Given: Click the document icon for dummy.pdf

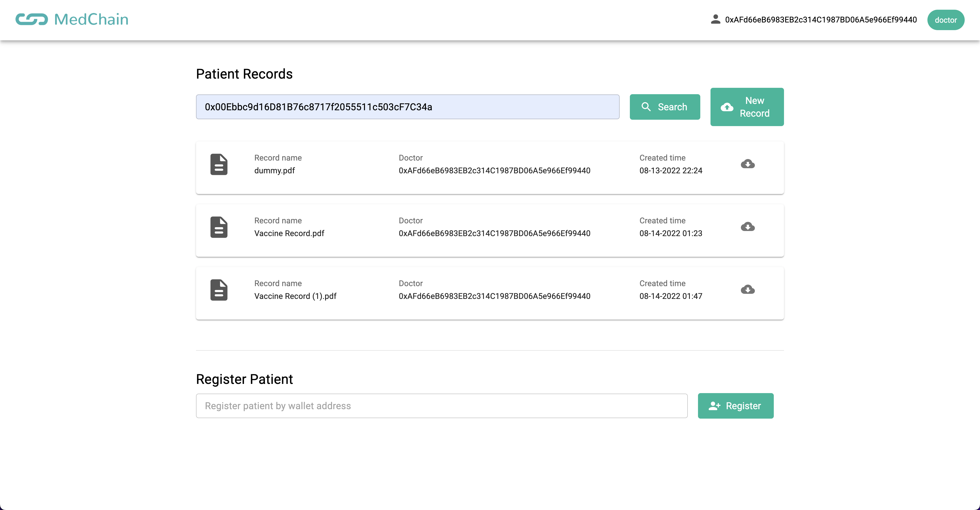Looking at the screenshot, I should [219, 164].
